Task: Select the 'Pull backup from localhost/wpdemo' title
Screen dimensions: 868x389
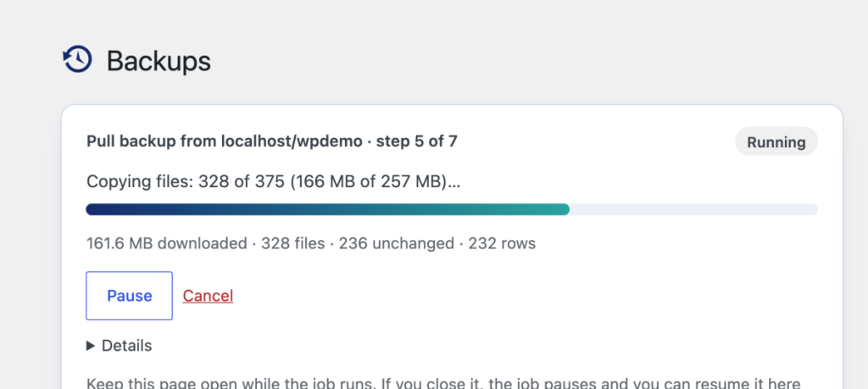Action: tap(224, 142)
